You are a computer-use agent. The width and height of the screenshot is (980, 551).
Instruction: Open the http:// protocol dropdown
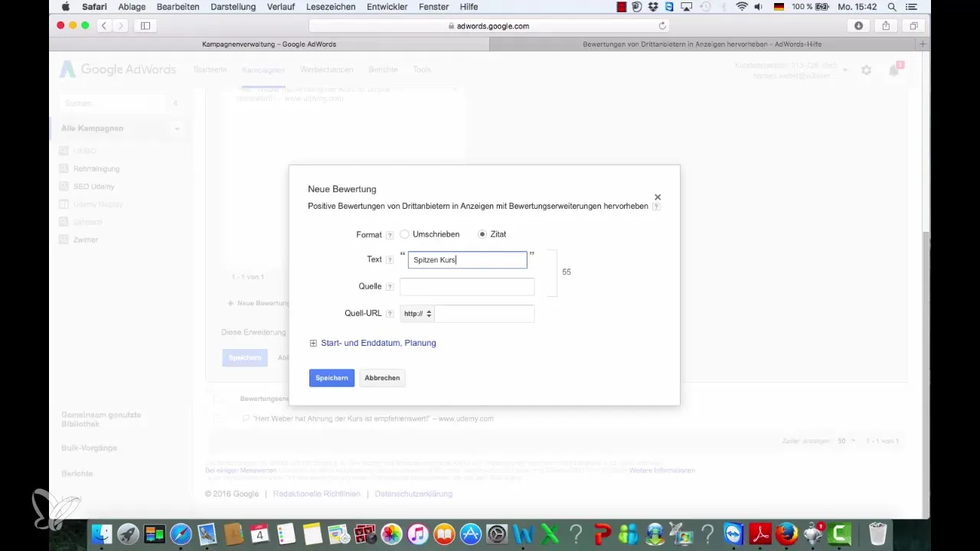click(417, 314)
